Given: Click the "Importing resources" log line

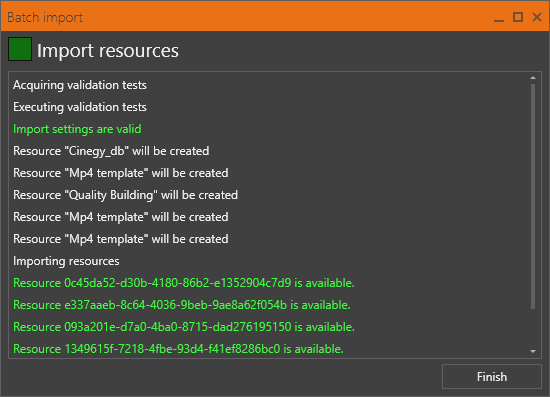Looking at the screenshot, I should pos(66,261).
